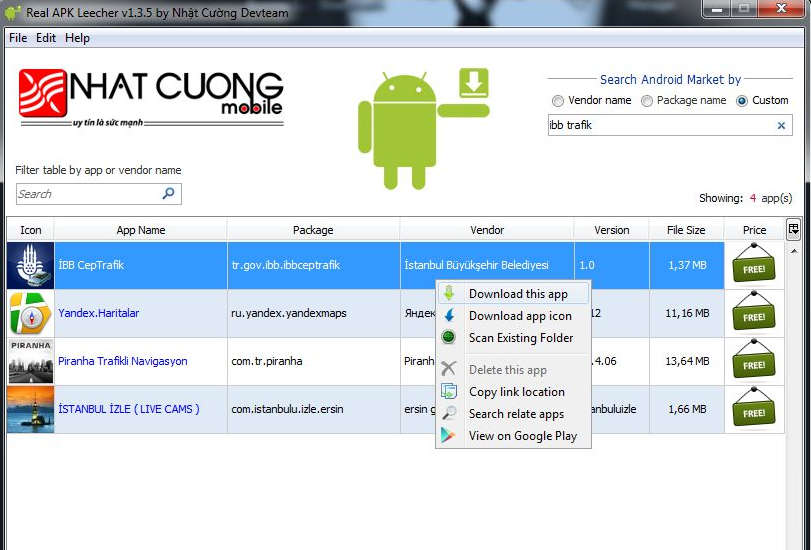The height and width of the screenshot is (550, 811).
Task: Click the FREE price tag for Yandex.Haritalar
Action: [x=754, y=314]
